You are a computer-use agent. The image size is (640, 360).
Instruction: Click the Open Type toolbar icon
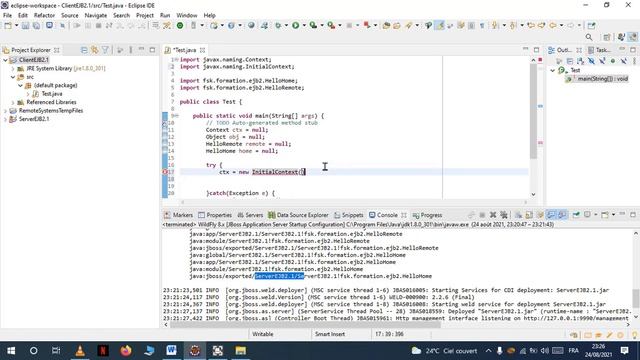coord(386,25)
